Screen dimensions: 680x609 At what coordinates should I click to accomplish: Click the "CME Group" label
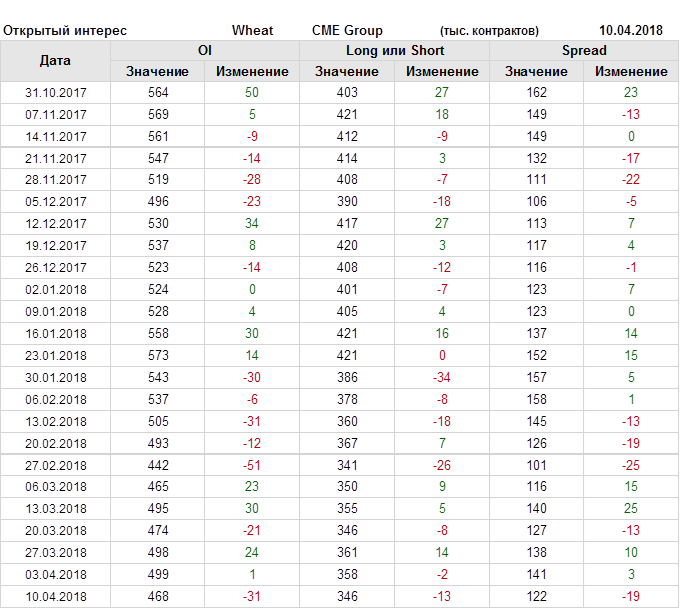click(347, 30)
